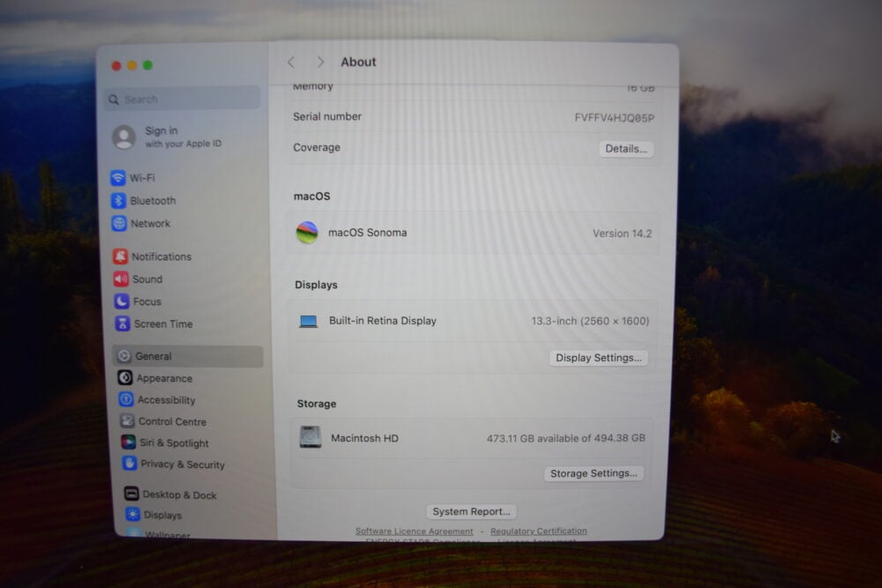The image size is (882, 588).
Task: Click the macOS Sonoma logo icon
Action: tap(307, 233)
